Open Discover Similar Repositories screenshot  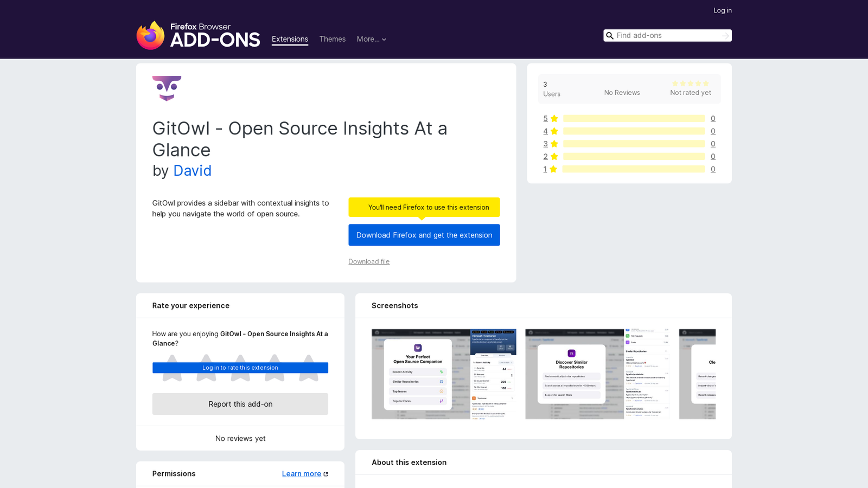tap(597, 374)
